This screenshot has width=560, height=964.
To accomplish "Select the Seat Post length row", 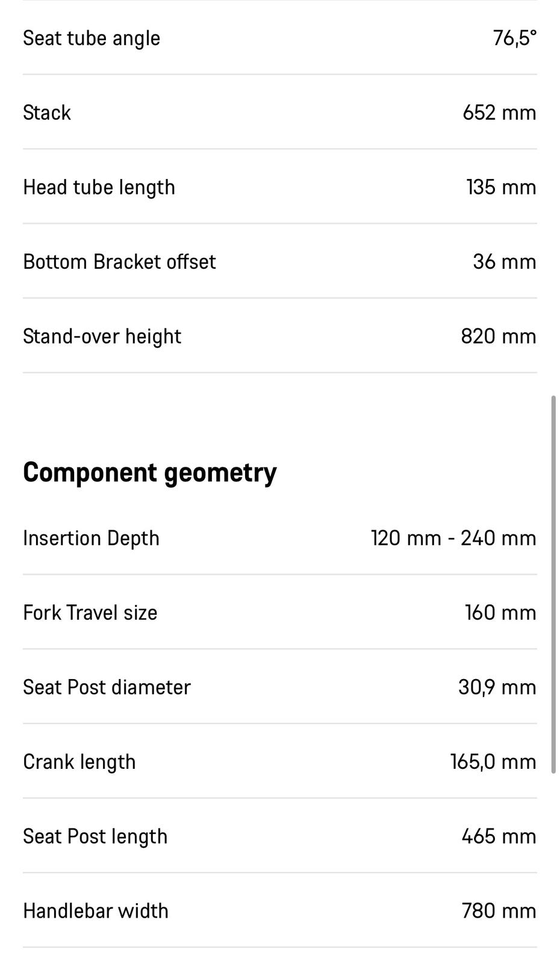I will pos(280,836).
